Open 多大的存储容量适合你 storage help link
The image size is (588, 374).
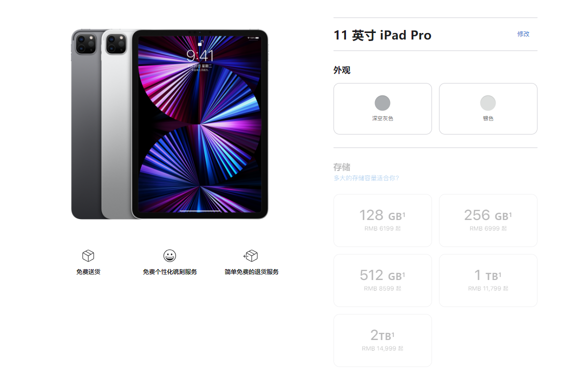click(366, 178)
